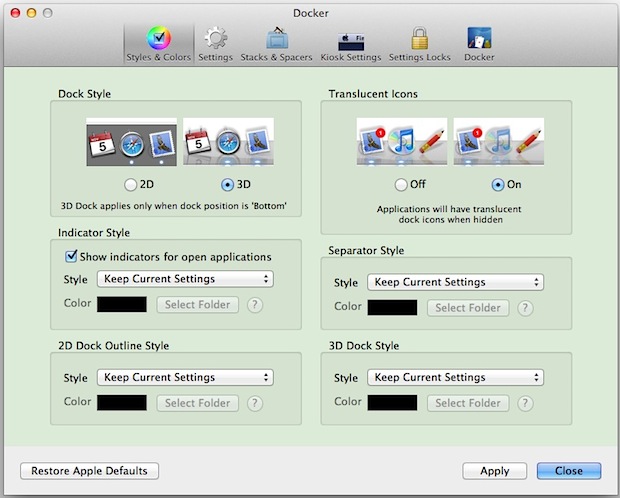Click help icon in 2D Dock Outline Style
This screenshot has height=498, width=620.
coord(255,403)
